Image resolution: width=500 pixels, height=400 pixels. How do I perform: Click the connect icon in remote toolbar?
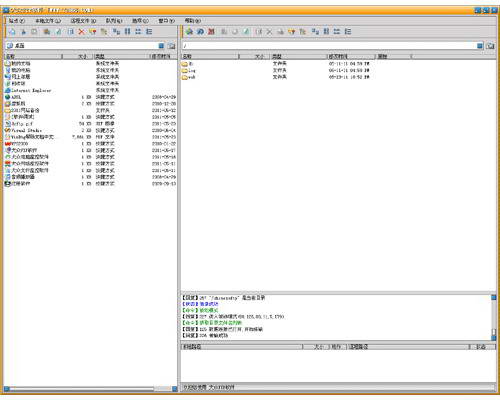click(189, 32)
